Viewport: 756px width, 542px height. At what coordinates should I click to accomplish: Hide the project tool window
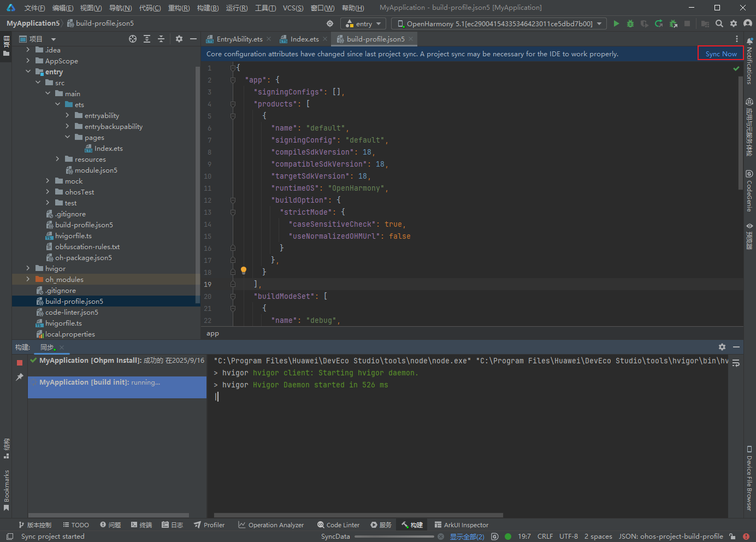pyautogui.click(x=193, y=39)
